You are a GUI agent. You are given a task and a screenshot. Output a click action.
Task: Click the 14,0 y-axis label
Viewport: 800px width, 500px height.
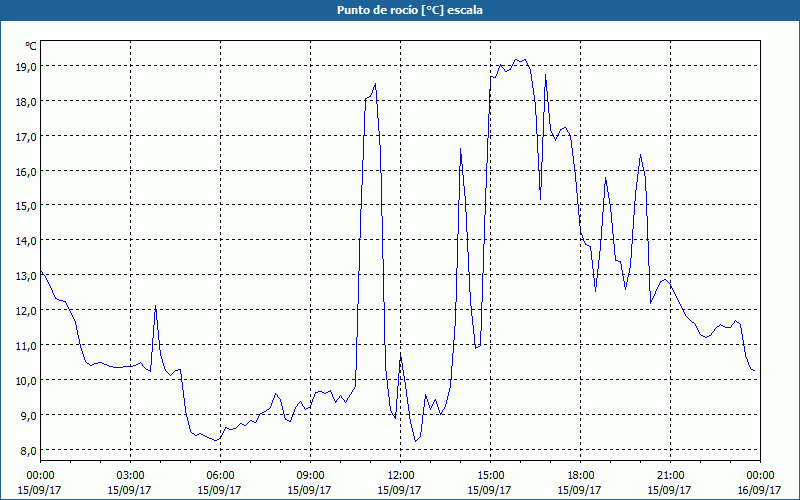tap(26, 241)
